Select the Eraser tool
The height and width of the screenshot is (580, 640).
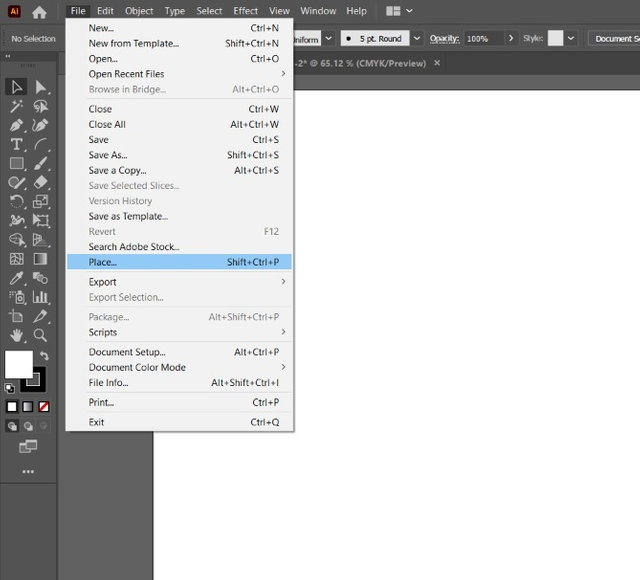pyautogui.click(x=40, y=182)
